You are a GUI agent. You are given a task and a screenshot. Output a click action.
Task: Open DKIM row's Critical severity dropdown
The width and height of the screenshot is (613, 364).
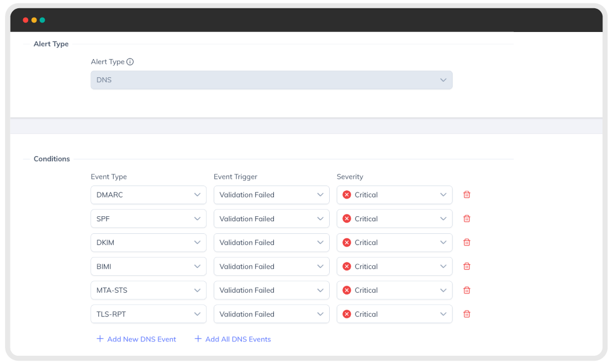(x=395, y=243)
